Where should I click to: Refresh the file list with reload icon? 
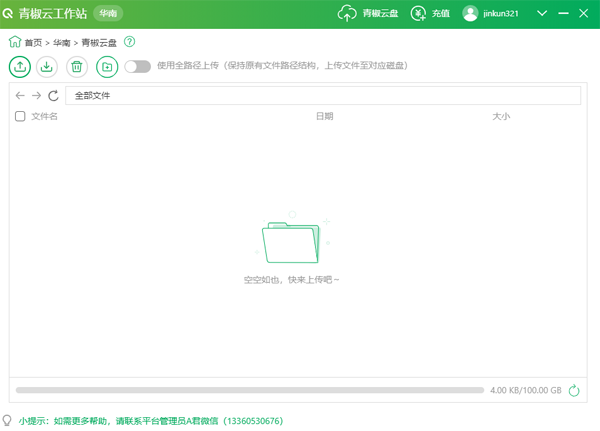pos(54,96)
